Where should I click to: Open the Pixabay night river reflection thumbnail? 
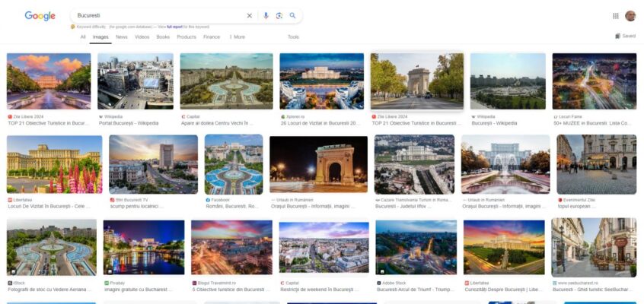pyautogui.click(x=144, y=248)
